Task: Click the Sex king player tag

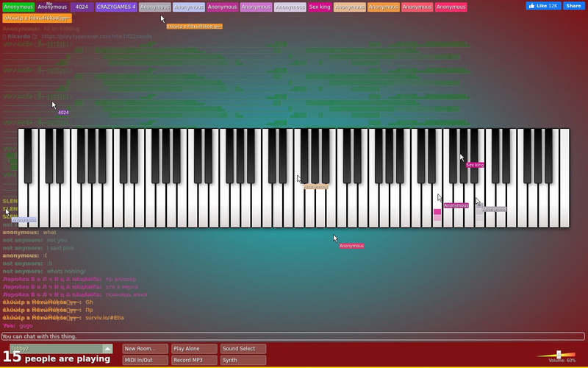Action: pos(320,7)
